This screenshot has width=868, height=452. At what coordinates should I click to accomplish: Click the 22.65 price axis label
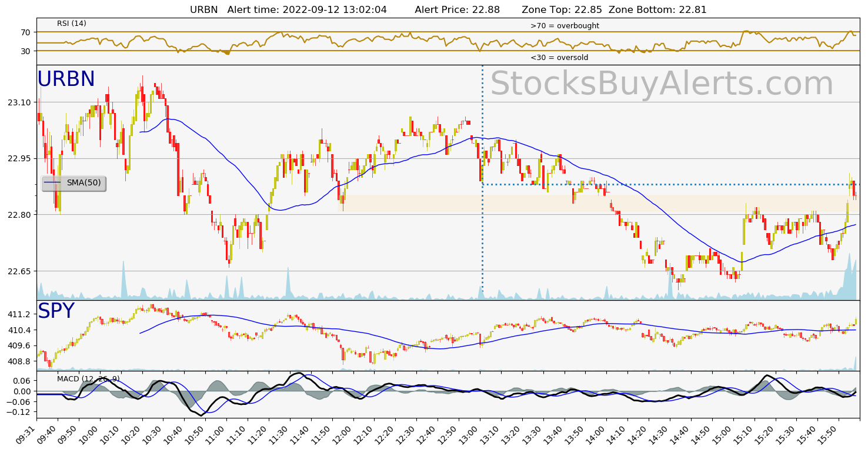click(x=19, y=271)
